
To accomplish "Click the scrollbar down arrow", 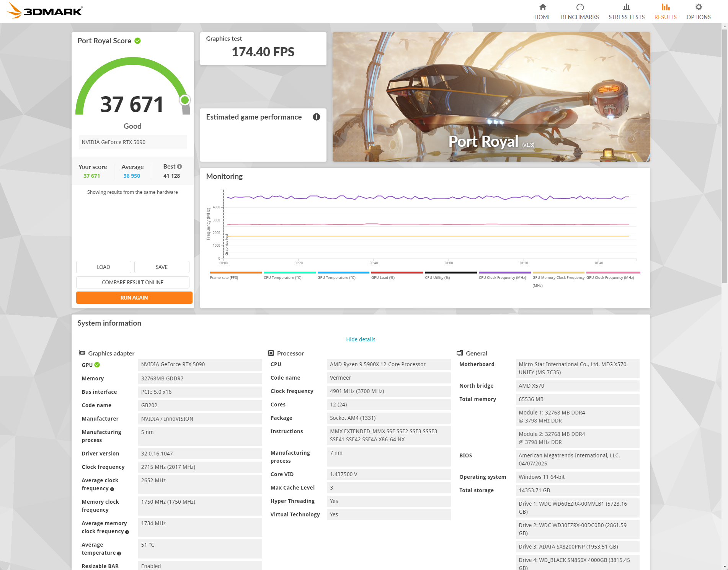I will click(x=725, y=567).
